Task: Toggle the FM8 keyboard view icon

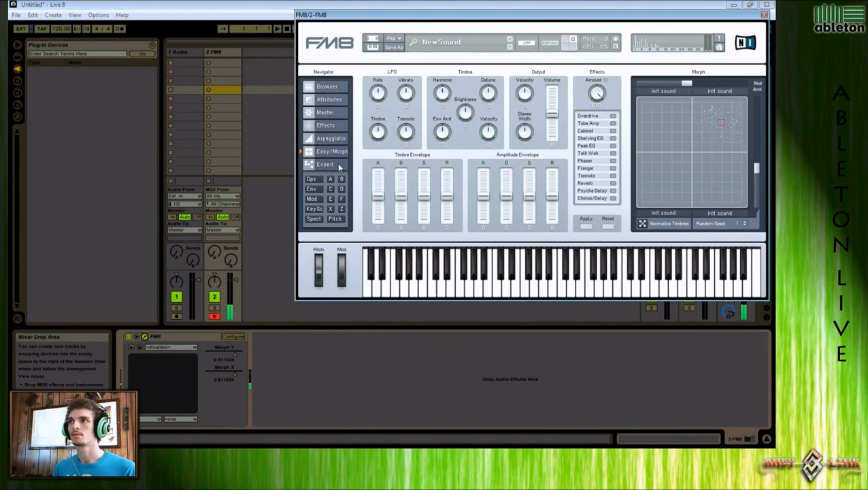Action: pos(373,46)
